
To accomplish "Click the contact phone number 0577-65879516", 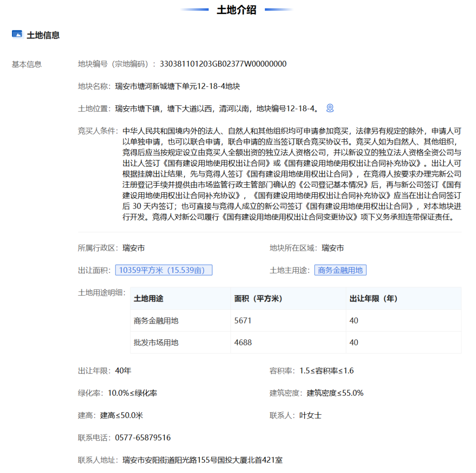I will click(143, 438).
